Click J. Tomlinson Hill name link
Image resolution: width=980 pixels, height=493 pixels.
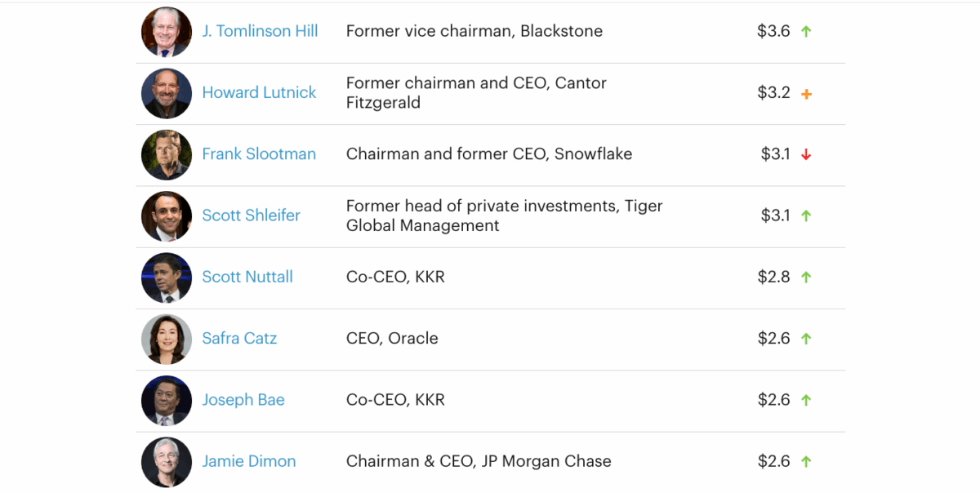point(260,31)
